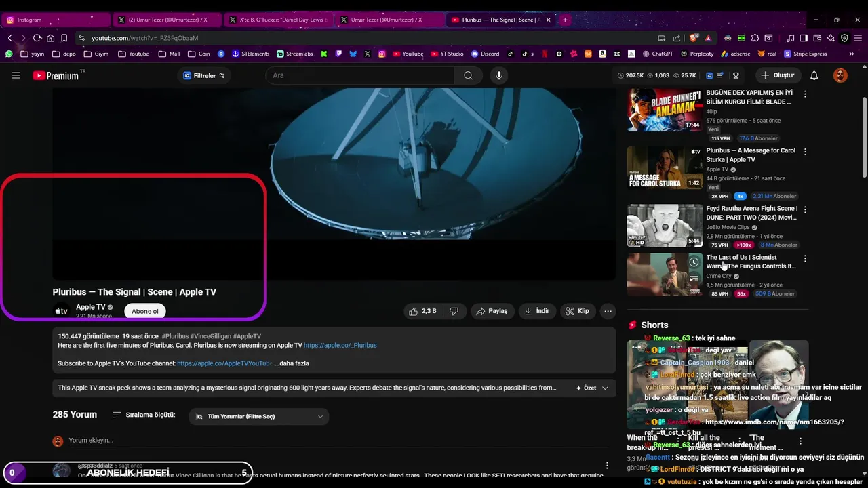Open the apple.co/_Pluribus link
This screenshot has height=488, width=868.
tap(340, 345)
